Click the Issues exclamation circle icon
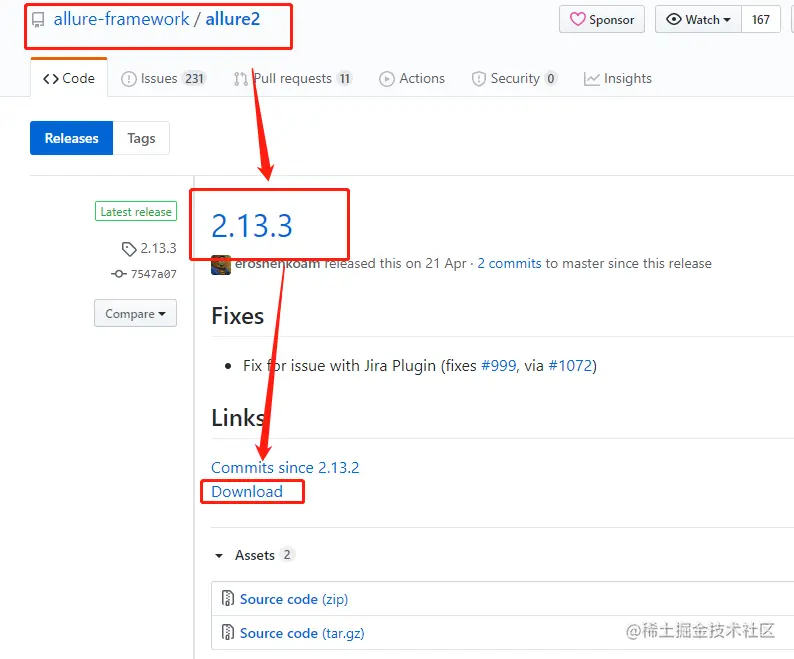 129,79
